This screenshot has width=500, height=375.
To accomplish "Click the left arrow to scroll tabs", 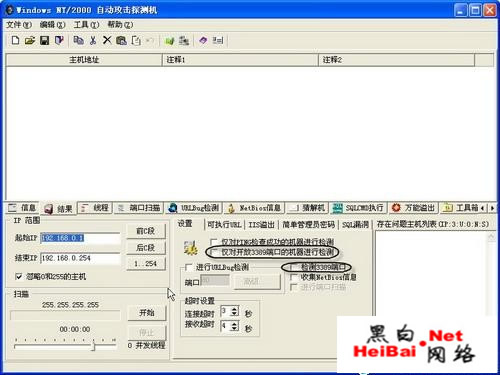I will (x=482, y=208).
